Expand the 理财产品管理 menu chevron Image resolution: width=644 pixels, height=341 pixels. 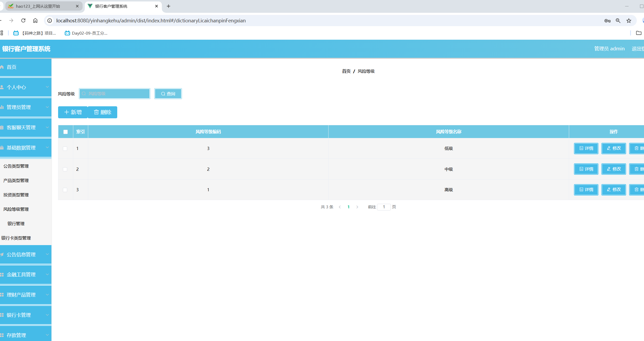47,295
